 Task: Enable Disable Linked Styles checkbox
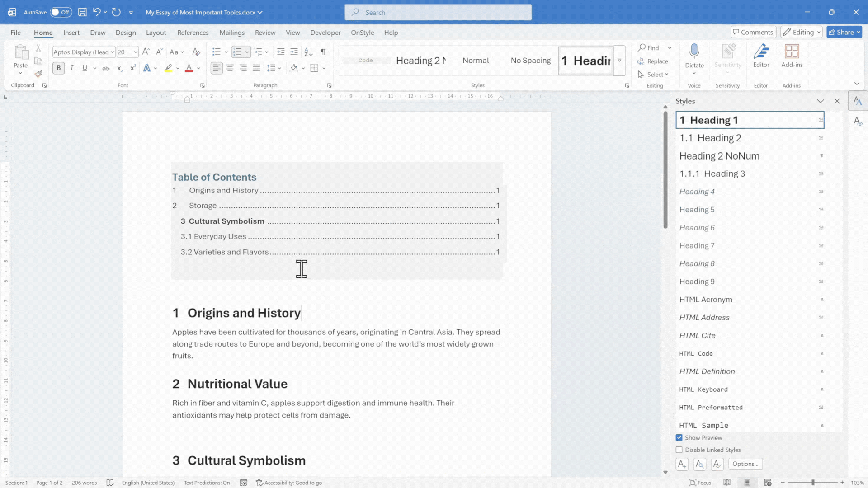point(679,450)
